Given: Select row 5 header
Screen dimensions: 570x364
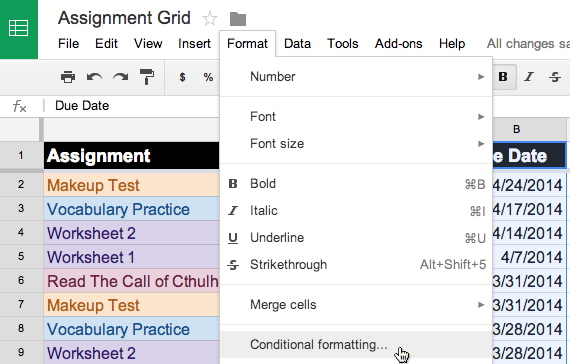Looking at the screenshot, I should pyautogui.click(x=20, y=256).
